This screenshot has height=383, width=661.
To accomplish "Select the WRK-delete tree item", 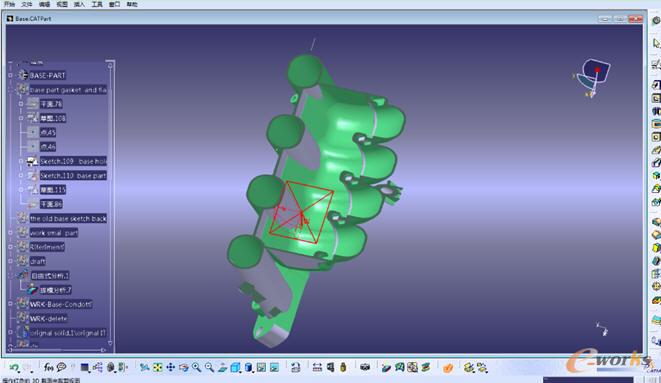I will pos(48,319).
